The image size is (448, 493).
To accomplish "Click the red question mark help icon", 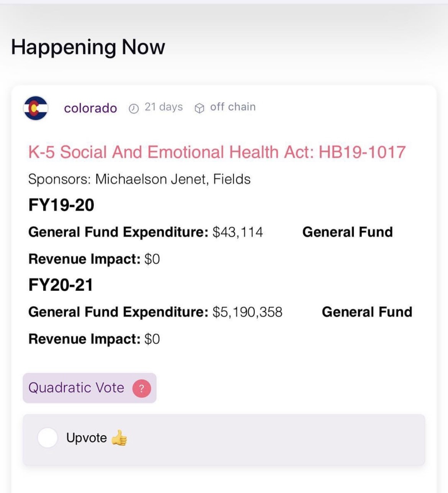I will click(x=142, y=388).
